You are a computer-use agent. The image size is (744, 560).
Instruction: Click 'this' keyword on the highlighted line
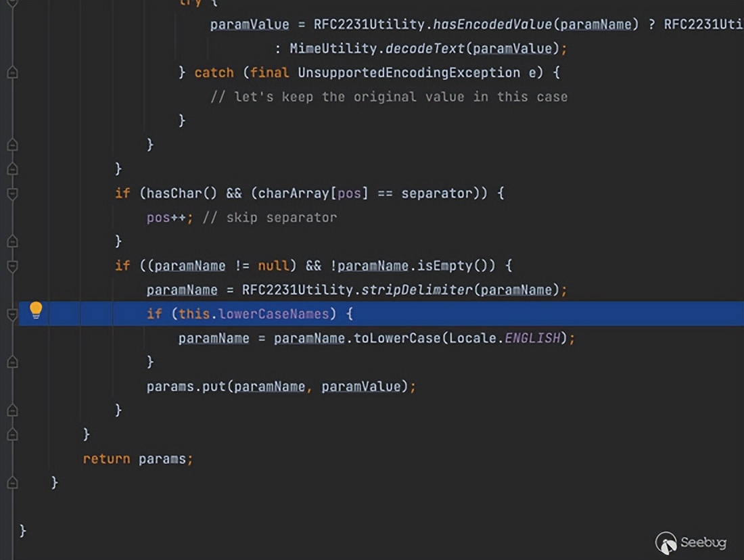coord(194,314)
